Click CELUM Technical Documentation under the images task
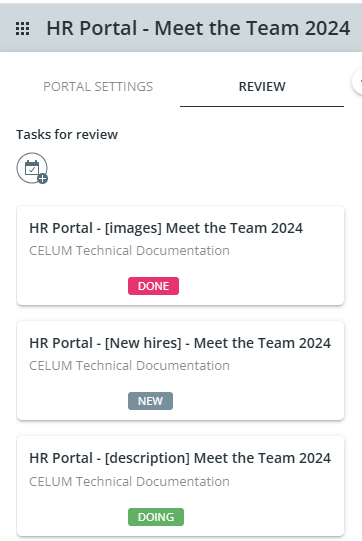The image size is (362, 541). pos(129,250)
